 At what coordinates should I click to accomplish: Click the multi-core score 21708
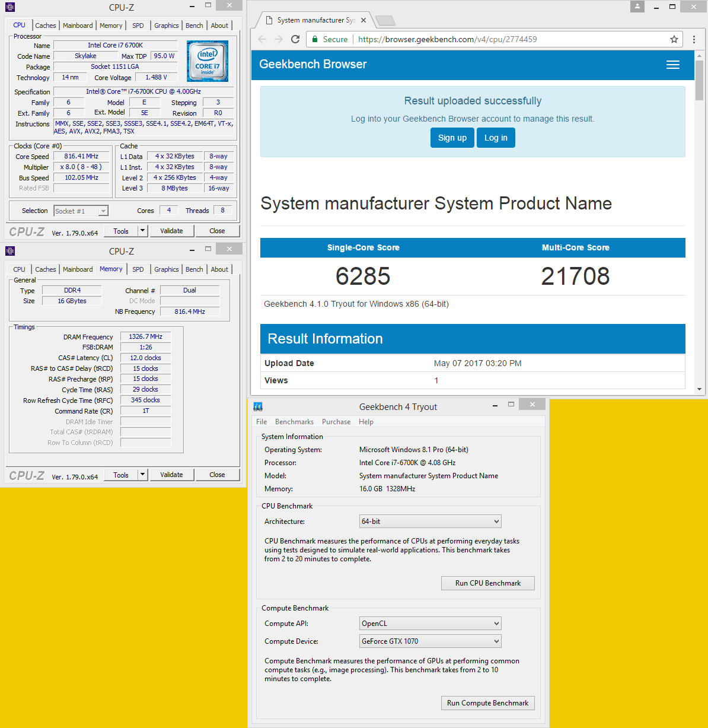[575, 276]
